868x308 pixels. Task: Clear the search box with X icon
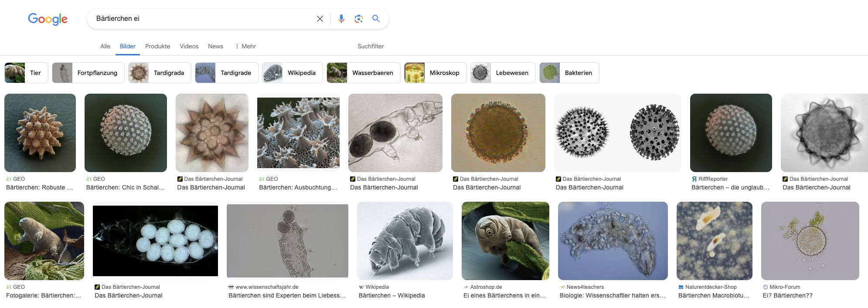coord(320,19)
